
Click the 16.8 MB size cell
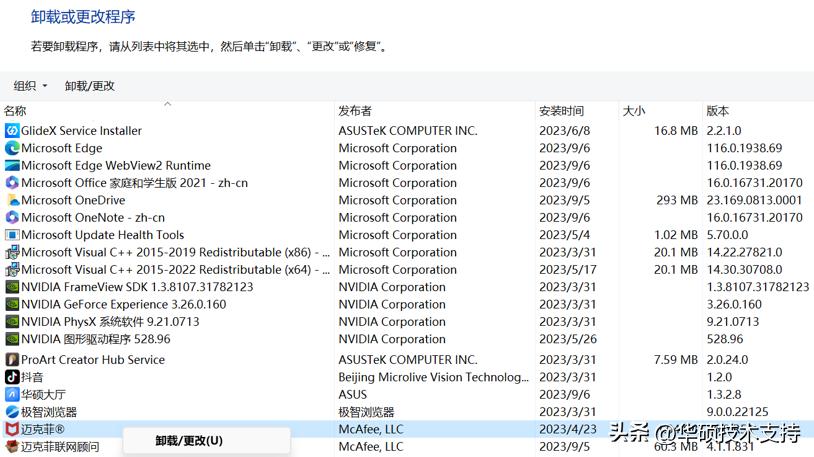(x=676, y=131)
